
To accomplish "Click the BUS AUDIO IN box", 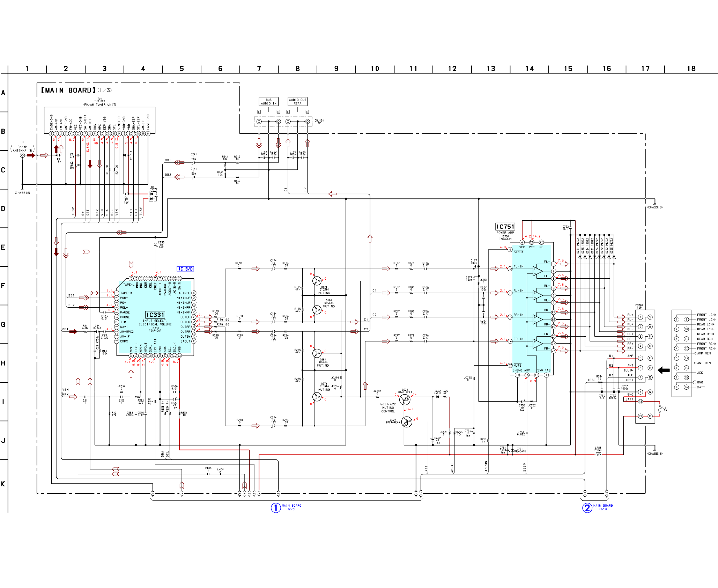I will click(x=268, y=102).
